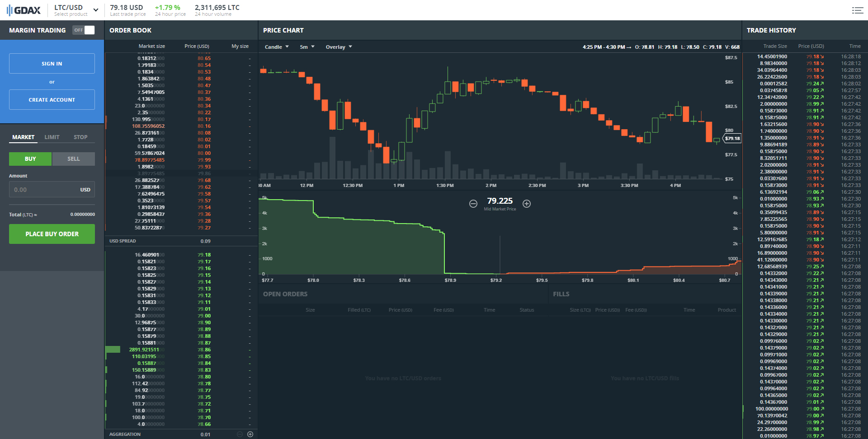Click the My size column header
Viewport: 868px width, 439px height.
240,46
